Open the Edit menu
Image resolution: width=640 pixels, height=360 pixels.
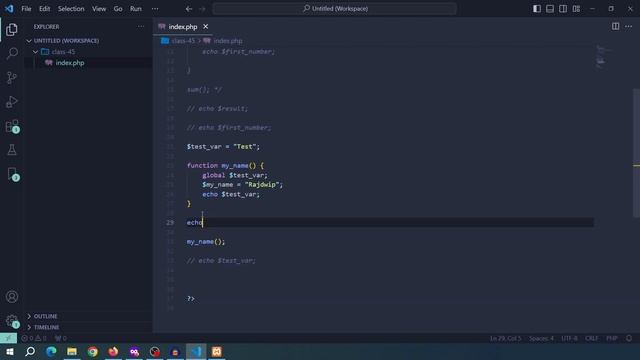(44, 9)
